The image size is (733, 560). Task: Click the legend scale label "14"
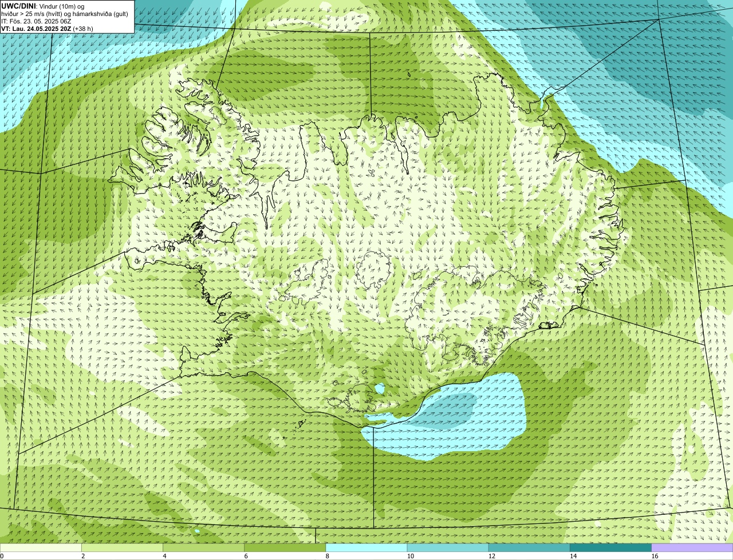573,556
